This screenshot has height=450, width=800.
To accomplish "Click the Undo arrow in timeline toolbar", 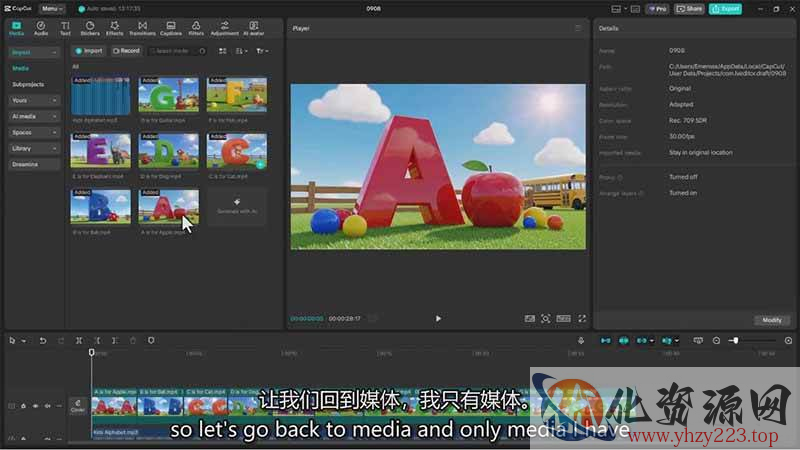I will click(x=43, y=341).
